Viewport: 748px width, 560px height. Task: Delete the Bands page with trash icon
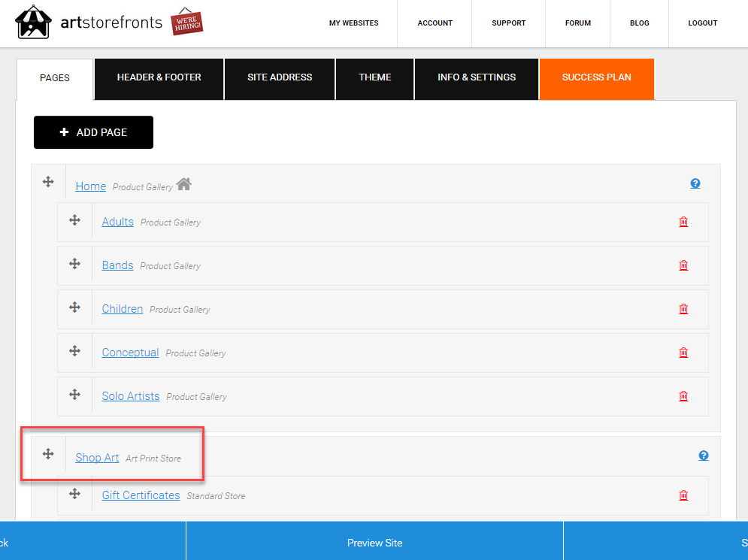click(683, 265)
